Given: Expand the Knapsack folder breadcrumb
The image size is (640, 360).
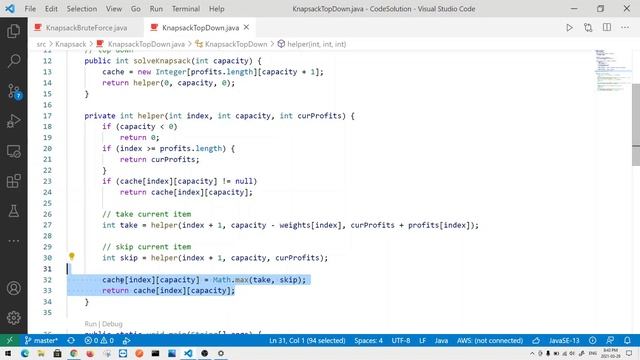Looking at the screenshot, I should (x=71, y=44).
